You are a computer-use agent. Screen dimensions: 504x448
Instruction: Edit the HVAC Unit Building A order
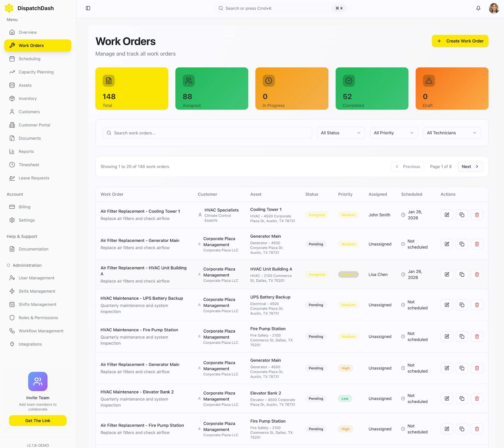point(447,274)
